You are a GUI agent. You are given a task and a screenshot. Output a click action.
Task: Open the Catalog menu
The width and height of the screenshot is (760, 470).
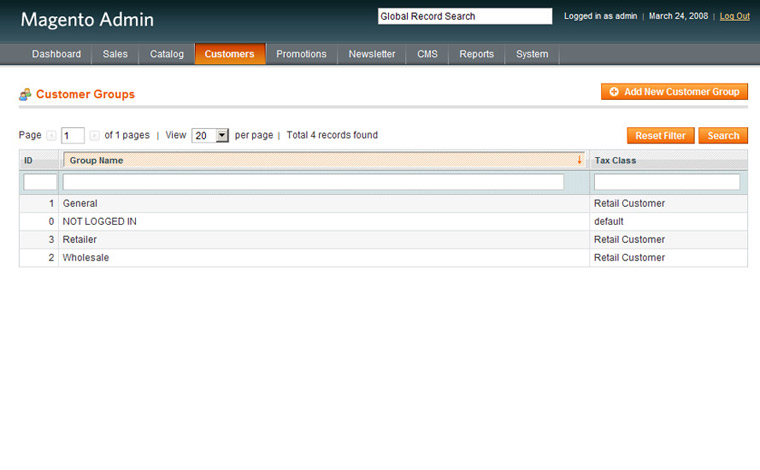[167, 54]
